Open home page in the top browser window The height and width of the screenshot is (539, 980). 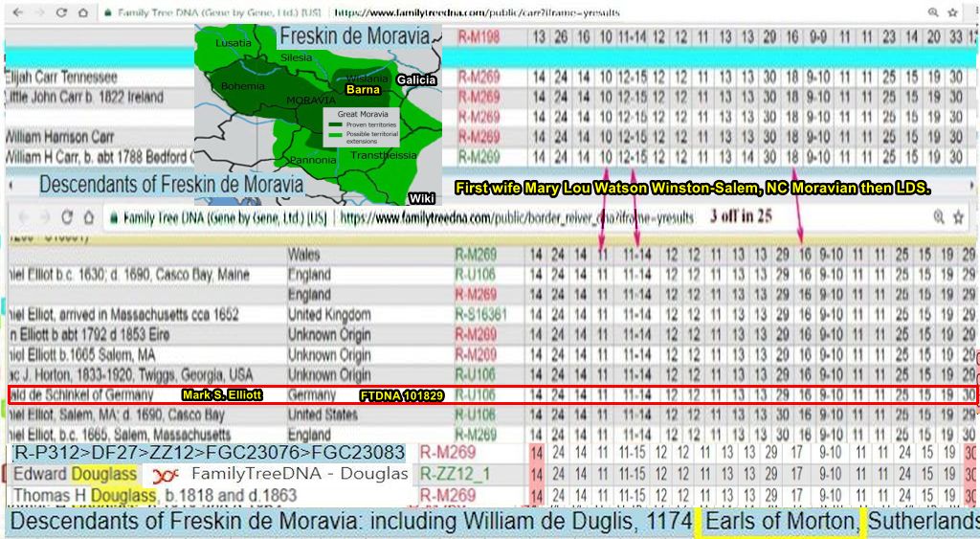(82, 12)
